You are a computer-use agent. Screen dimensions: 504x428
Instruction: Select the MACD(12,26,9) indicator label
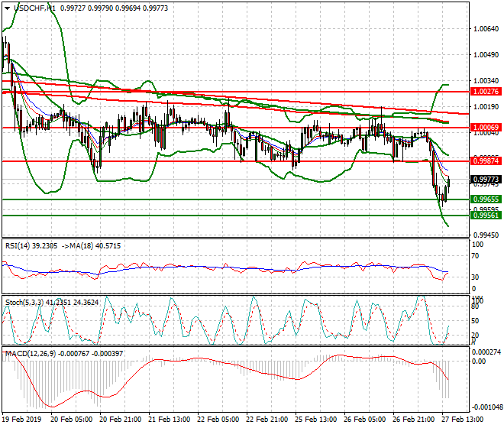pos(31,354)
